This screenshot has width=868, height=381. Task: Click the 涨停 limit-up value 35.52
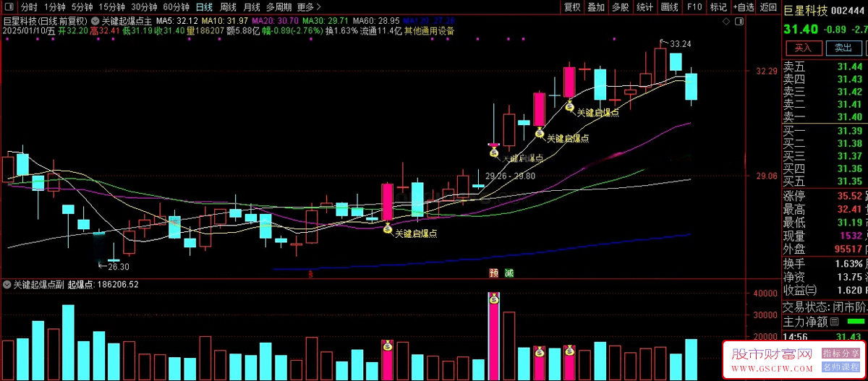point(848,196)
